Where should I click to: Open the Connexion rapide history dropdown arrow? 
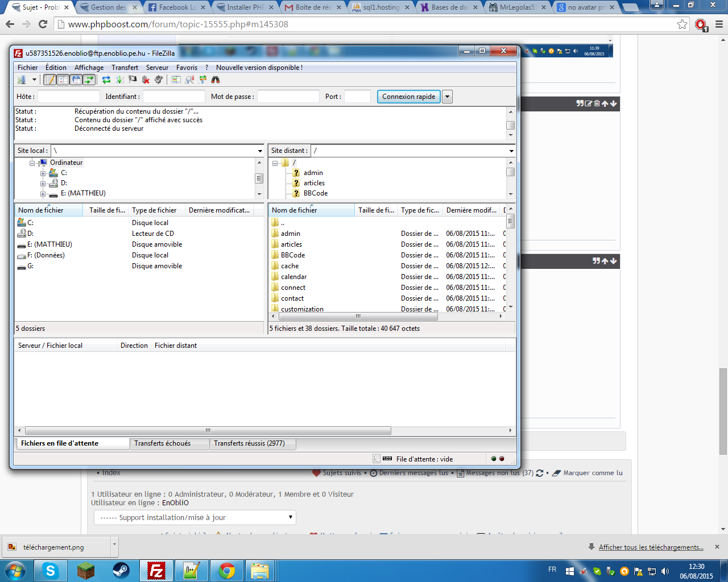tap(448, 97)
